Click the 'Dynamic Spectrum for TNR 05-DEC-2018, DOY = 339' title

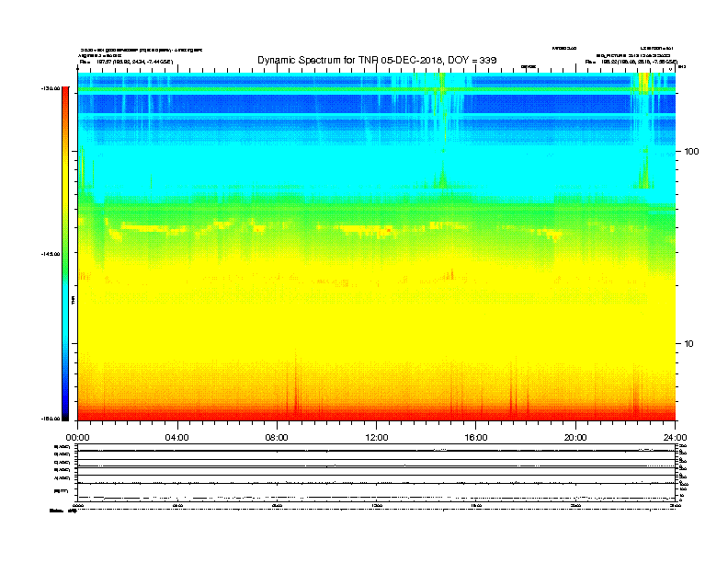[x=377, y=60]
